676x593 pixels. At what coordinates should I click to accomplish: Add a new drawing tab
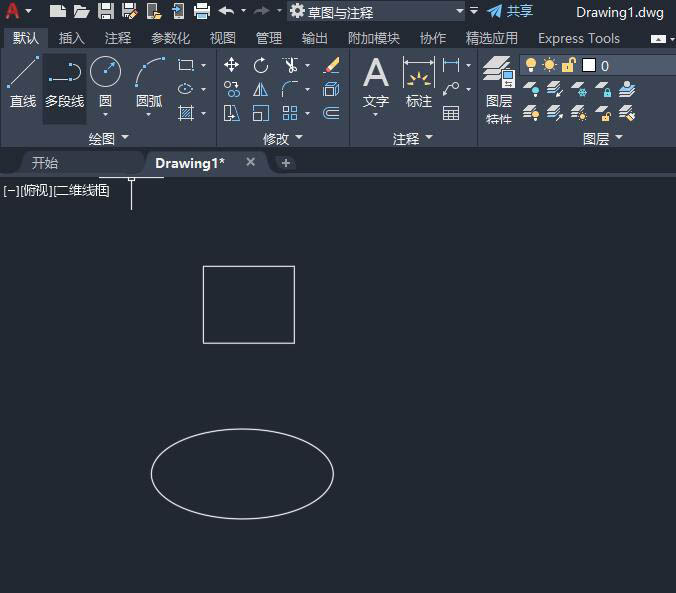[x=285, y=163]
